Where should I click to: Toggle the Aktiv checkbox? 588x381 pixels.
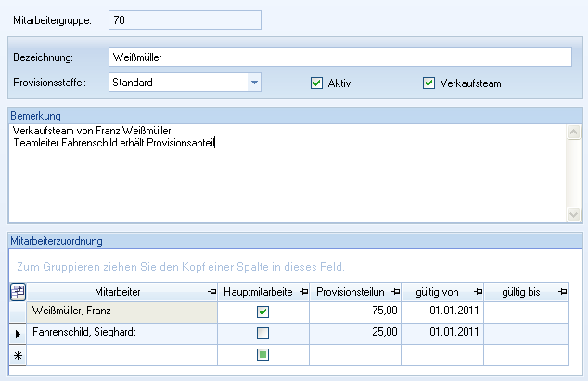316,83
